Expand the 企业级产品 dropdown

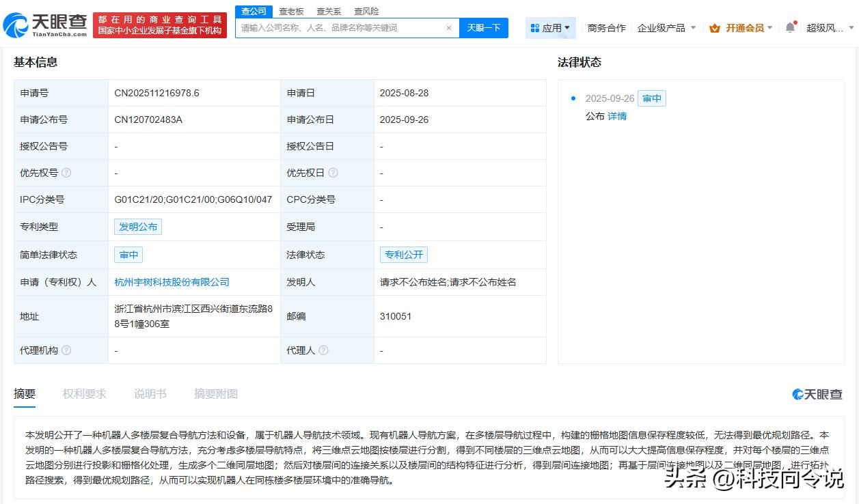666,28
